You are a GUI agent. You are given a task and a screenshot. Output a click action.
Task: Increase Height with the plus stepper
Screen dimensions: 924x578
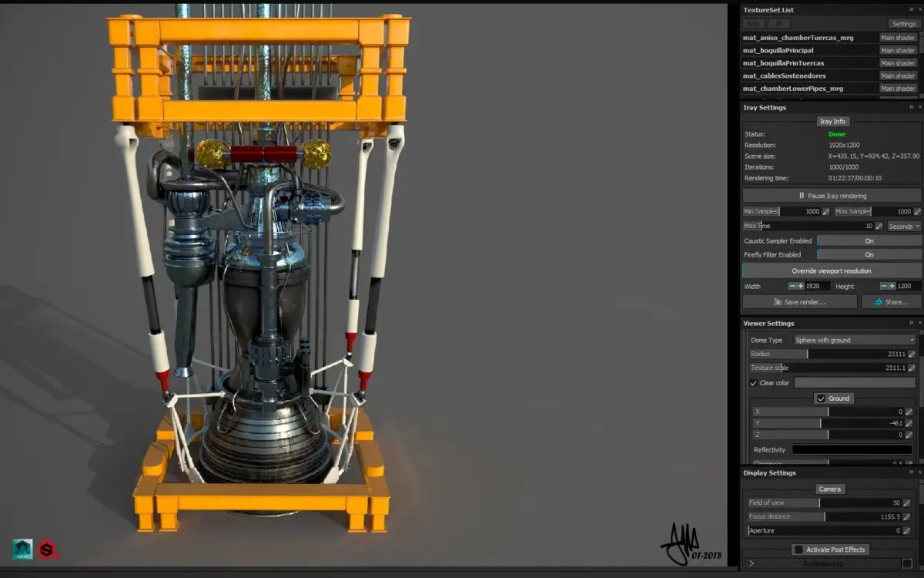(x=892, y=286)
